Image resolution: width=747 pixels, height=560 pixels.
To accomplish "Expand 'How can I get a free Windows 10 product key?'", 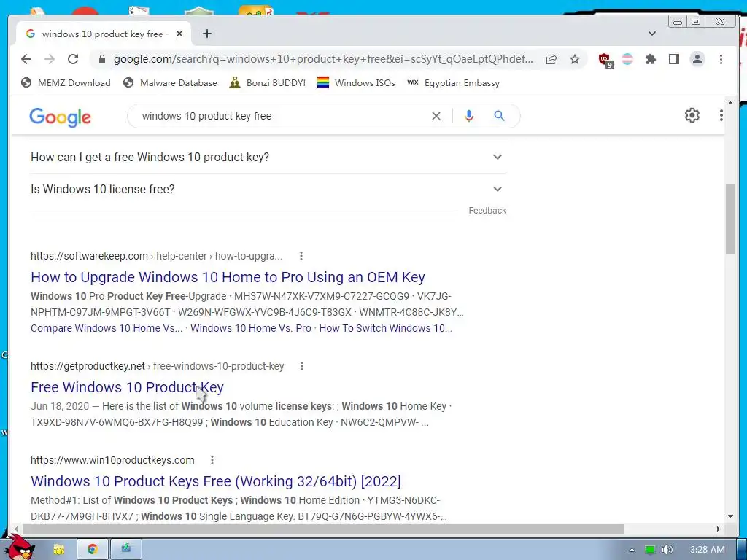I will (x=268, y=157).
